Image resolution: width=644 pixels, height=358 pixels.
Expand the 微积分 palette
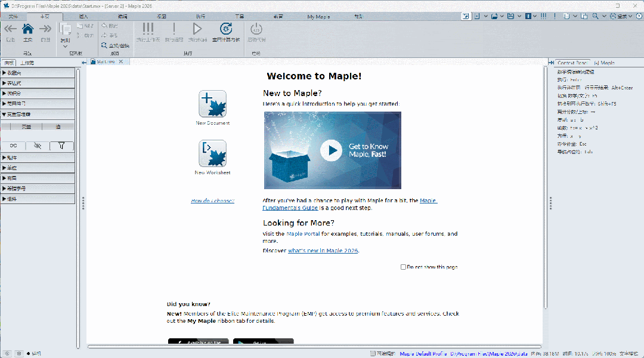(x=38, y=93)
